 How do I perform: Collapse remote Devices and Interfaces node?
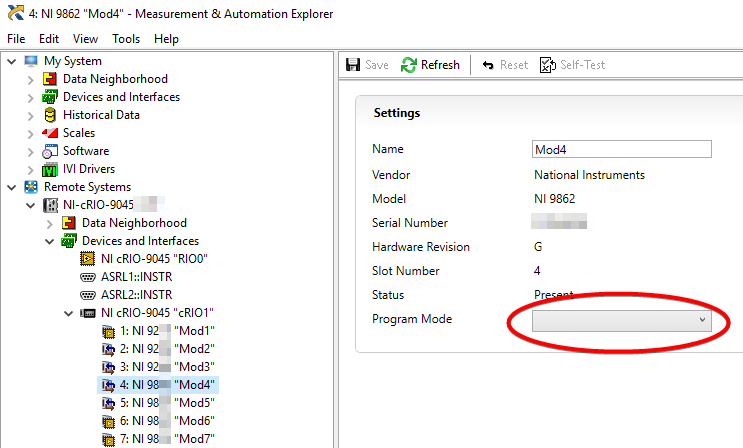click(x=50, y=241)
